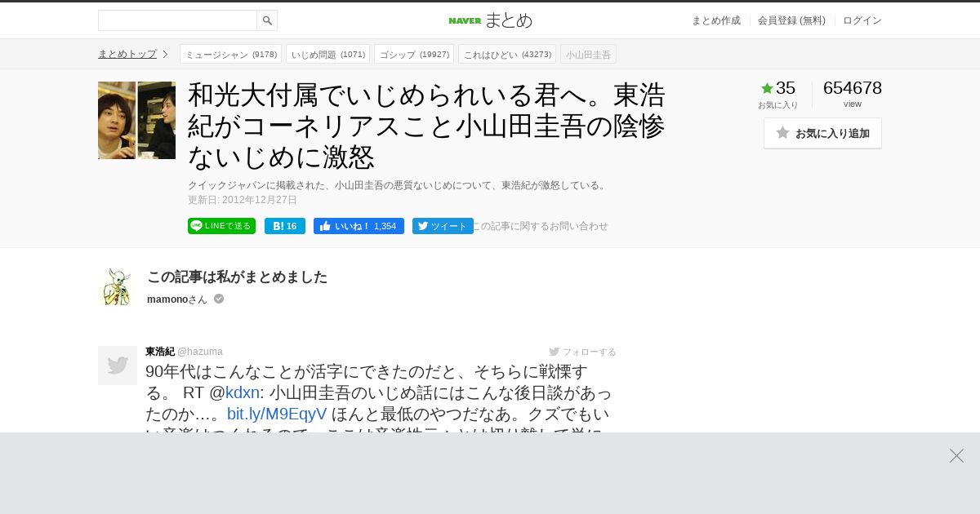Screen dimensions: 980x514
Task: Click the search magnifier icon
Action: click(267, 20)
